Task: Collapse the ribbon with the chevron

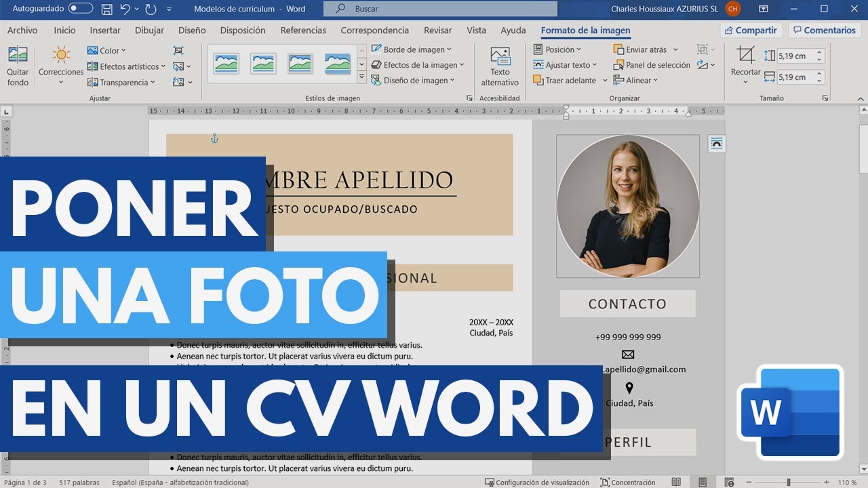Action: pos(860,98)
